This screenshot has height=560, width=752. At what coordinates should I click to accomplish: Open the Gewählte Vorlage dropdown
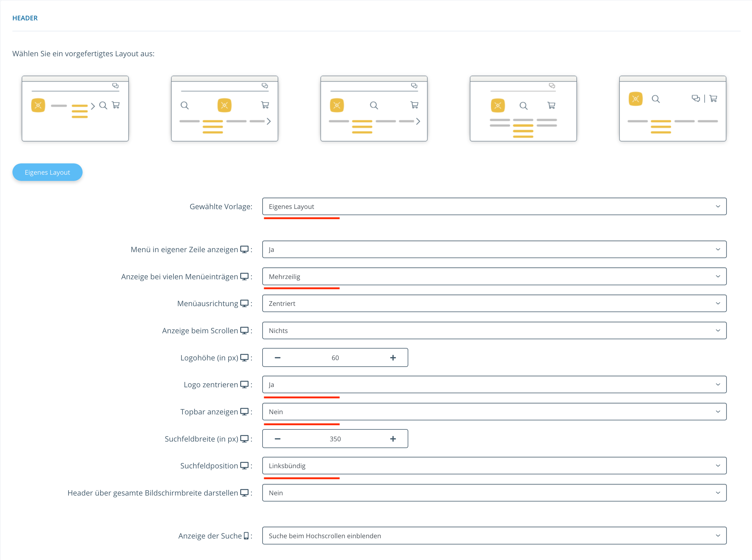click(x=494, y=206)
